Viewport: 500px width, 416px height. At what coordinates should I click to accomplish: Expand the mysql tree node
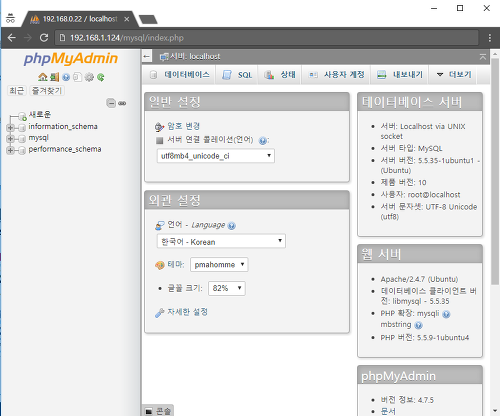pyautogui.click(x=10, y=139)
